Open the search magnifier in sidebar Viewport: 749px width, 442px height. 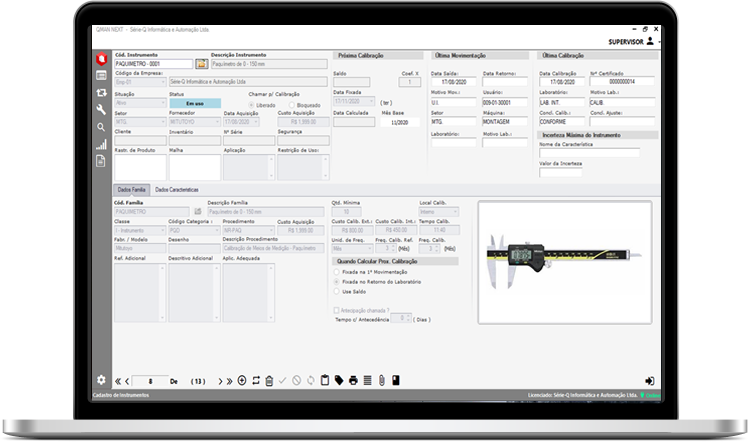pyautogui.click(x=101, y=127)
